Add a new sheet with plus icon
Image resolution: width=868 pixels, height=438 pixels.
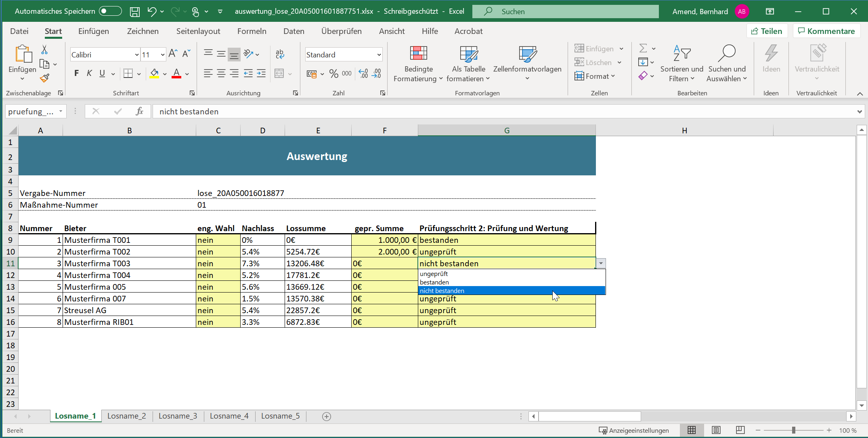click(x=327, y=417)
